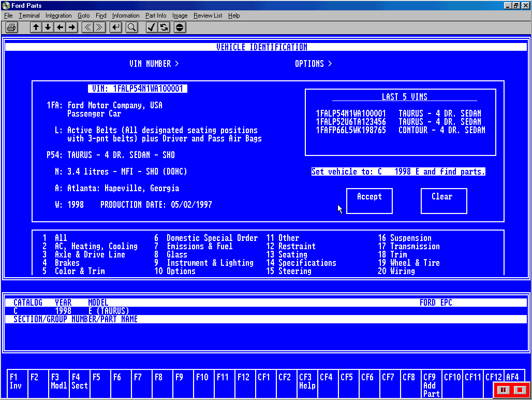Screen dimensions: 532x400
Task: Click the Accept button
Action: point(369,201)
